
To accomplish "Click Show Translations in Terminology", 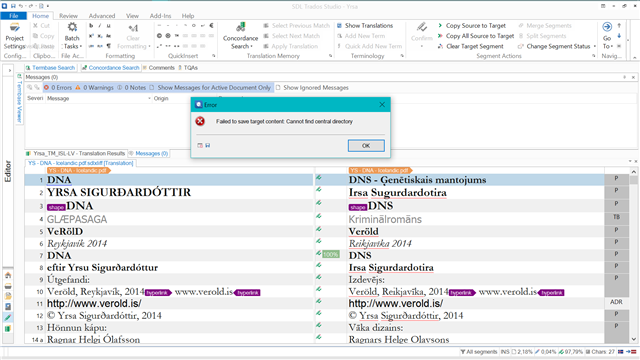I will 365,25.
